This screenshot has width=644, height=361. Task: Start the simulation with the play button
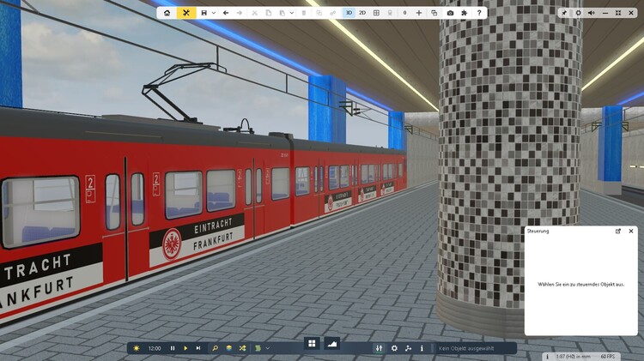point(185,348)
